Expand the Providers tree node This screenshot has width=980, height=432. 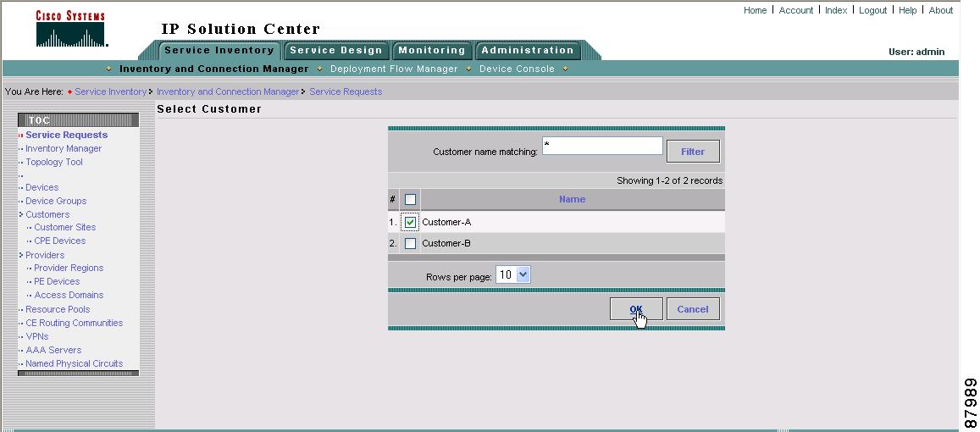point(21,255)
